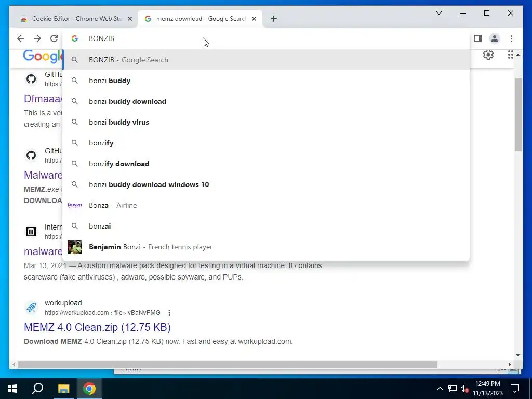Image resolution: width=532 pixels, height=399 pixels.
Task: Open File Explorer from the taskbar
Action: [x=63, y=389]
